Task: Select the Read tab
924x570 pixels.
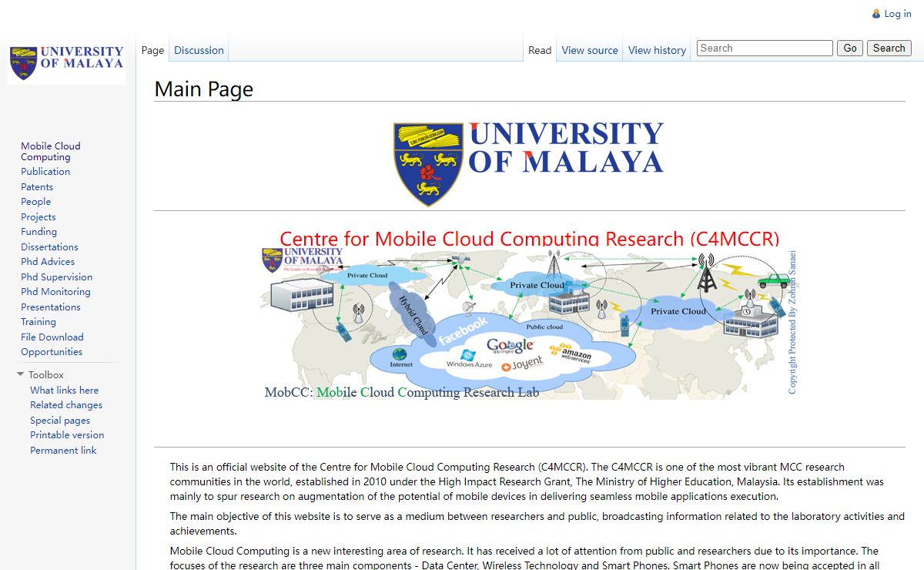Action: (x=540, y=50)
